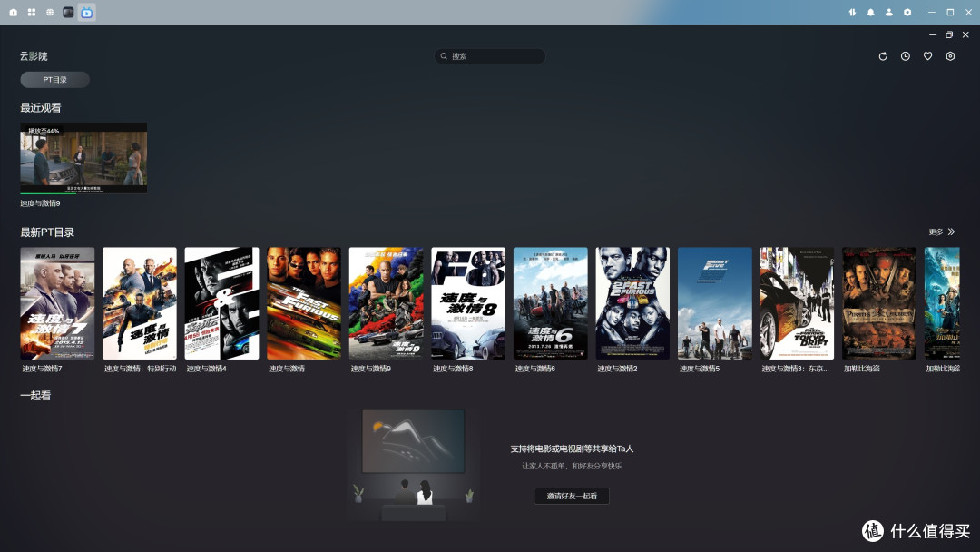Open cinema app settings hexagon icon
980x552 pixels.
point(950,56)
